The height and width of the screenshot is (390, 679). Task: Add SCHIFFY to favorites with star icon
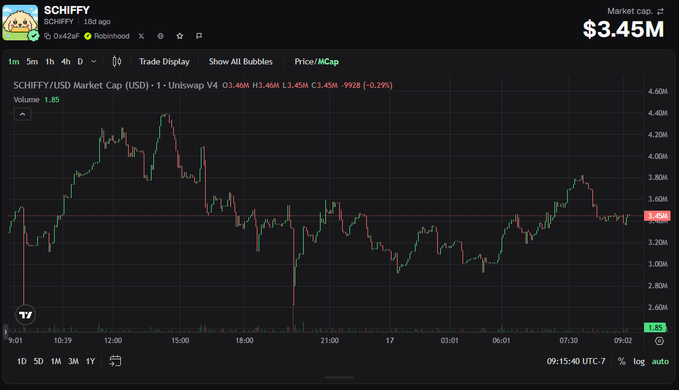pyautogui.click(x=180, y=36)
